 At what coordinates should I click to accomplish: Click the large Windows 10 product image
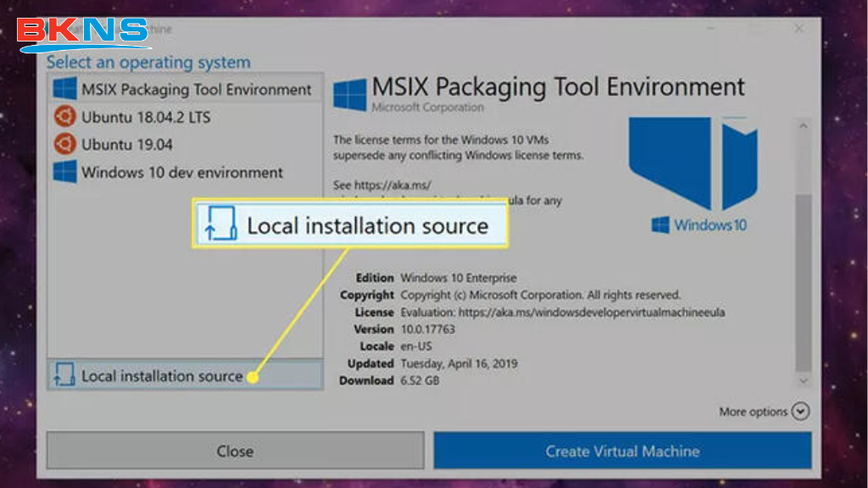point(693,174)
